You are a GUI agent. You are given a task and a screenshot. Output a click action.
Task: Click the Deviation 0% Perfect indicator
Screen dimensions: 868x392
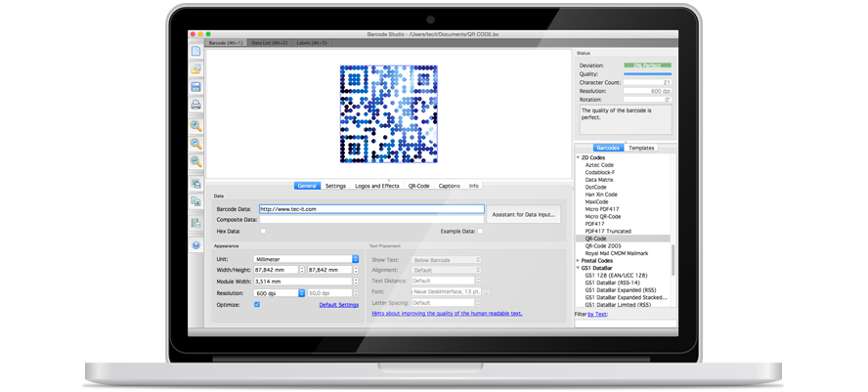[x=648, y=65]
